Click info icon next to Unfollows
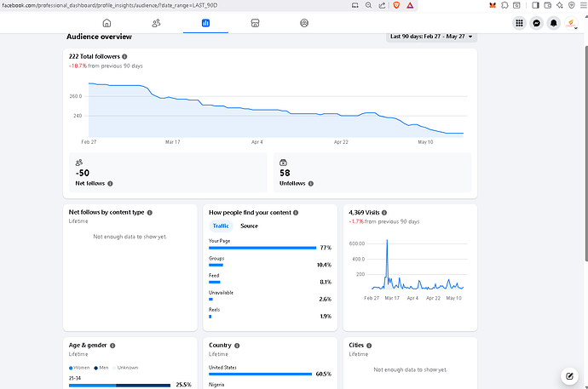This screenshot has height=389, width=588. 310,184
